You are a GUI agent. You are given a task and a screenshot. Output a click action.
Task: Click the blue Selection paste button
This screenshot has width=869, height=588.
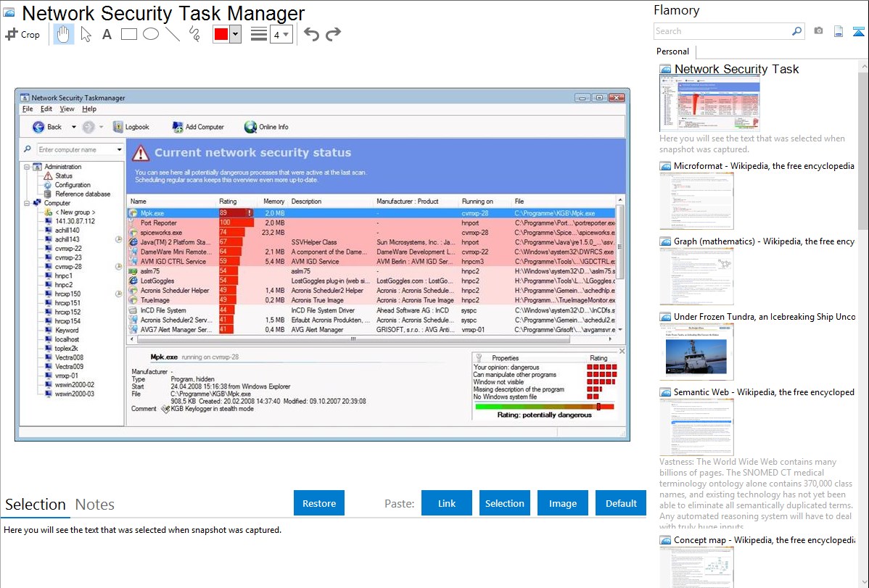[x=504, y=503]
